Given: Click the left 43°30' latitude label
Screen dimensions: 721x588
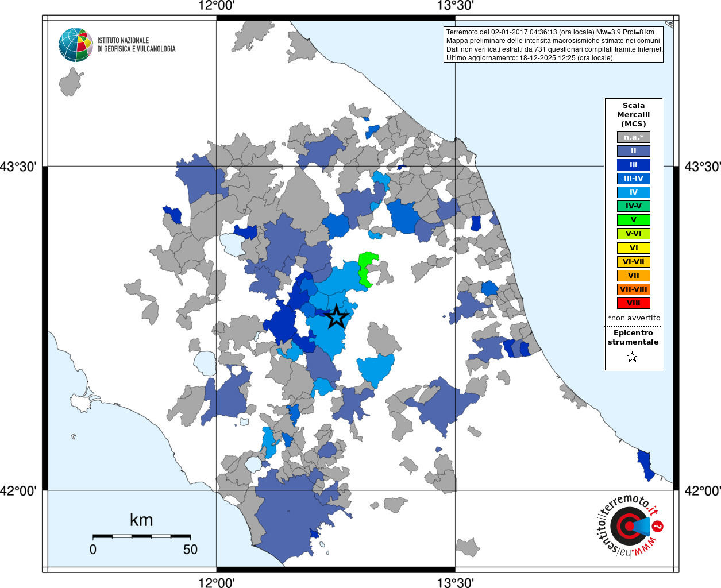Looking at the screenshot, I should (x=18, y=167).
